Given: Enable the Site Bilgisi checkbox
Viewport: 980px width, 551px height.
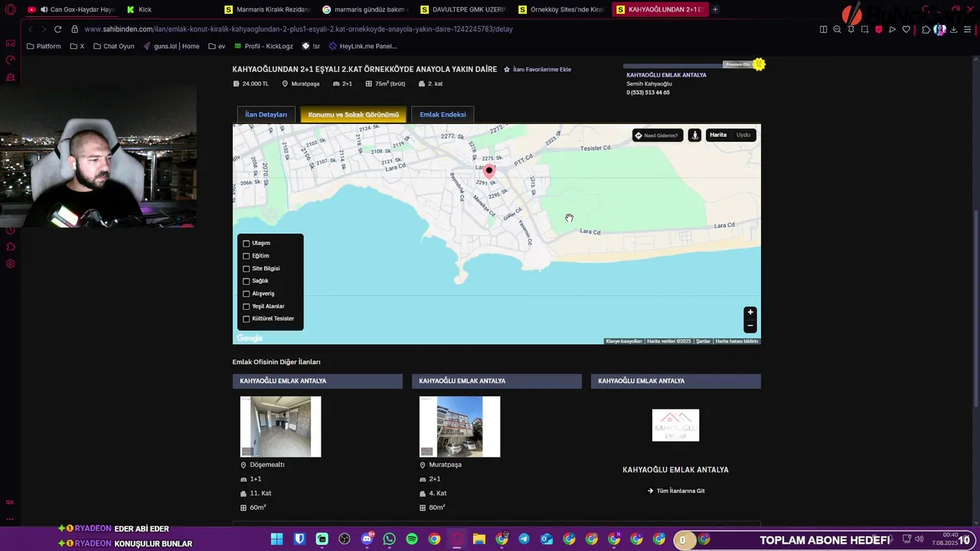Looking at the screenshot, I should tap(247, 269).
